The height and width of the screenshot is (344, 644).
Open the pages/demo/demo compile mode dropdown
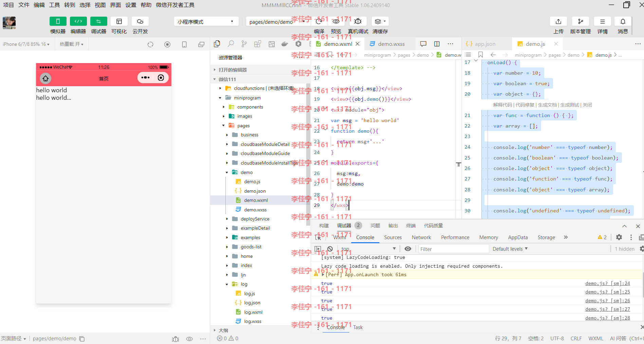pyautogui.click(x=277, y=21)
